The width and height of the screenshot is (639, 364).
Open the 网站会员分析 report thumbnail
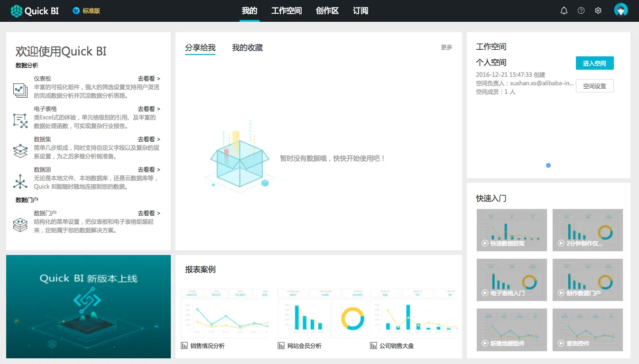pos(321,313)
